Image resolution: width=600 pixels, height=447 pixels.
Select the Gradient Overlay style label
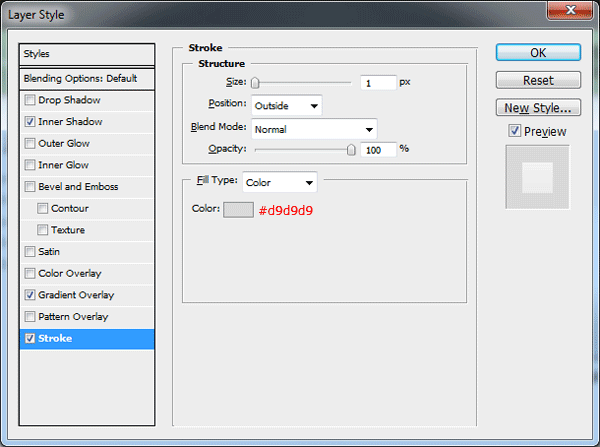click(x=76, y=295)
